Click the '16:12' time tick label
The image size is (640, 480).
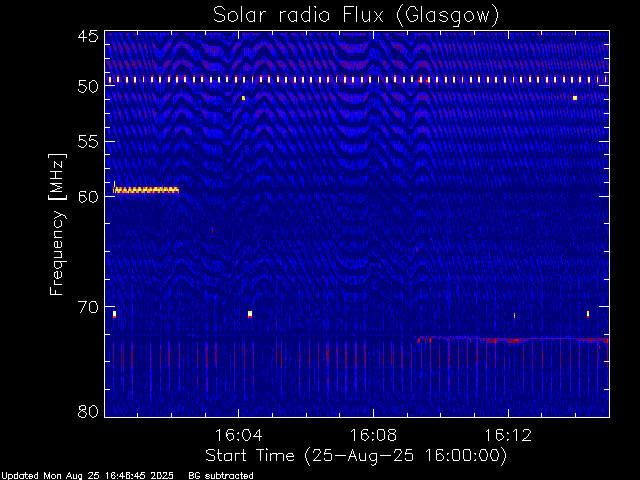(x=508, y=435)
